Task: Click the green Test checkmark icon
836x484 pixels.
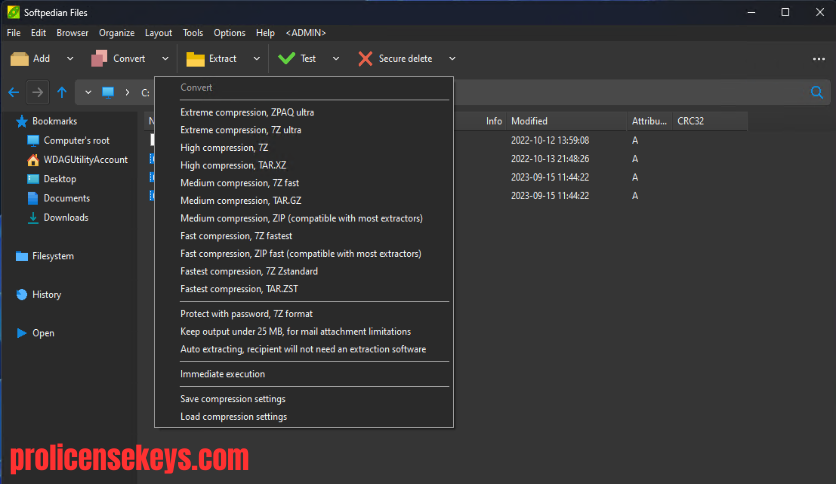Action: (286, 59)
